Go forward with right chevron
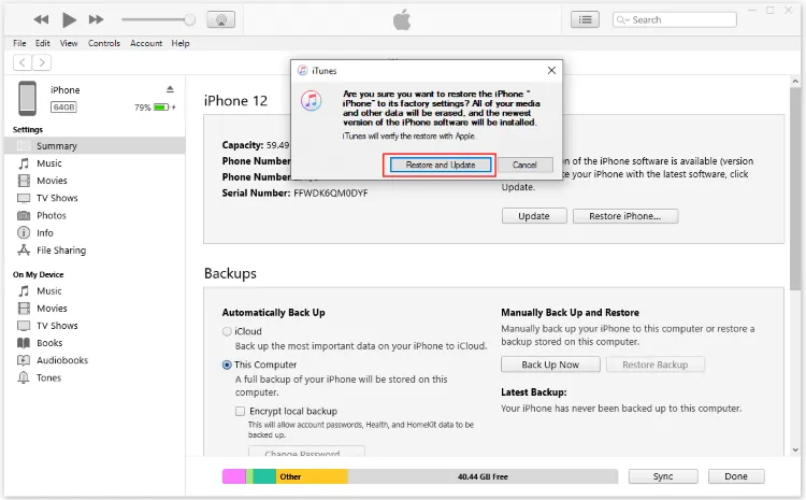806x500 pixels. (42, 63)
